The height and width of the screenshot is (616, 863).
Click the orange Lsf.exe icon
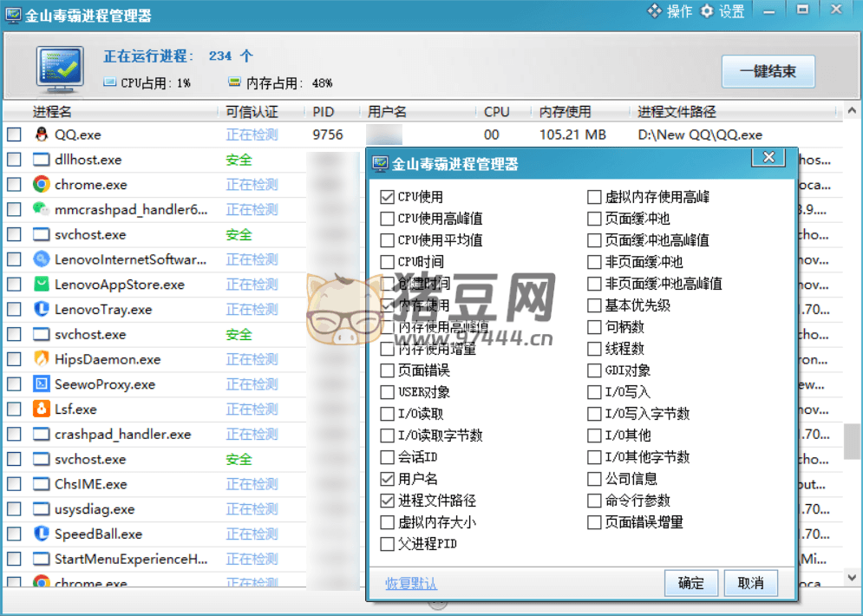click(x=42, y=409)
